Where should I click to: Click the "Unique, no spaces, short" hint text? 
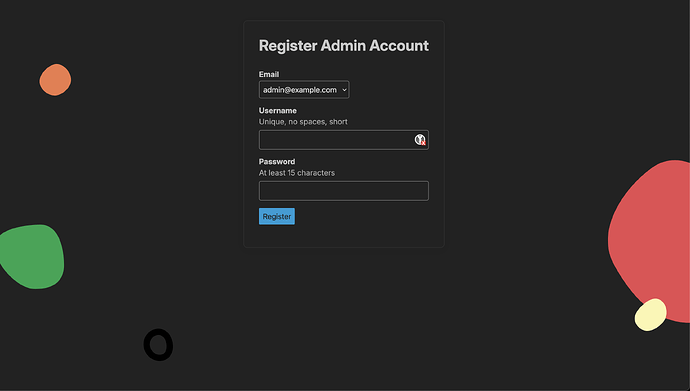303,122
